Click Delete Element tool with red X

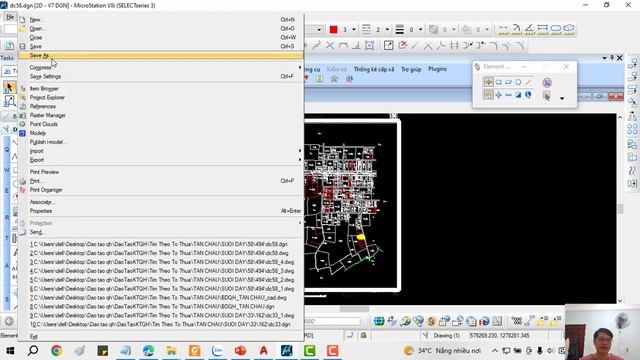[402, 45]
